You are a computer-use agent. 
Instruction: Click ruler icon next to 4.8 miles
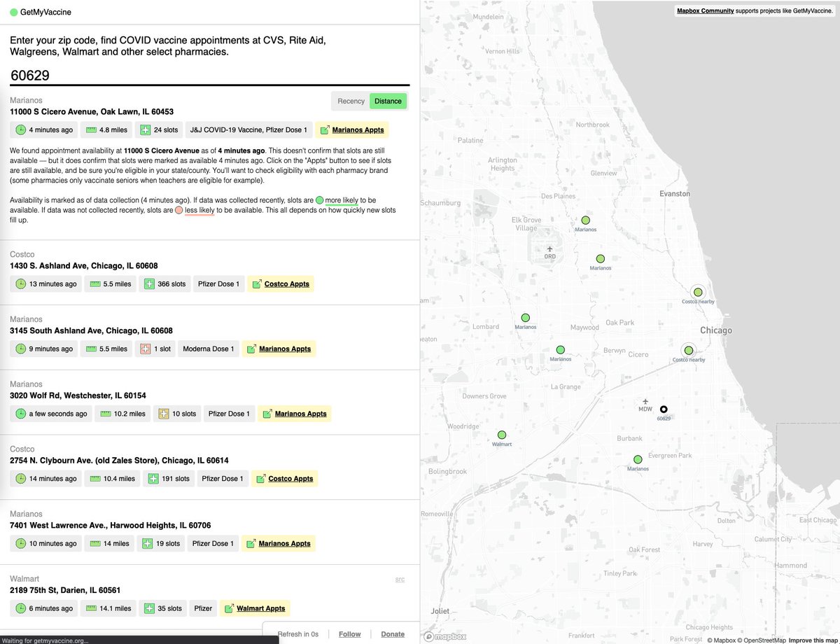[x=91, y=130]
